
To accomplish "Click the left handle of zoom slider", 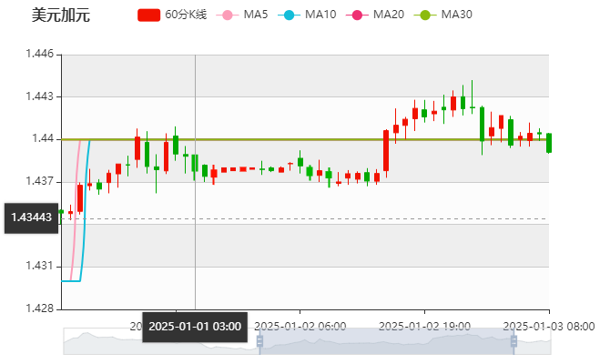I will (258, 341).
